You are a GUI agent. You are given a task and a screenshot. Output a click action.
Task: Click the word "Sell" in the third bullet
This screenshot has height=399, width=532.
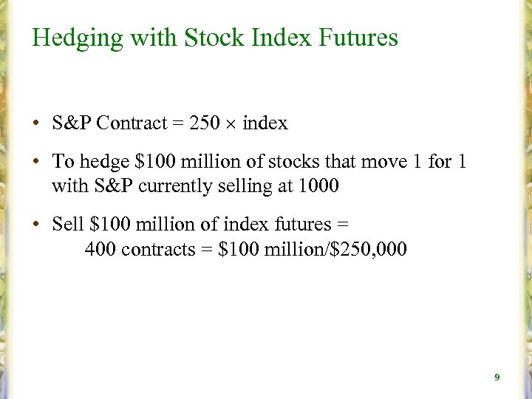pos(66,223)
